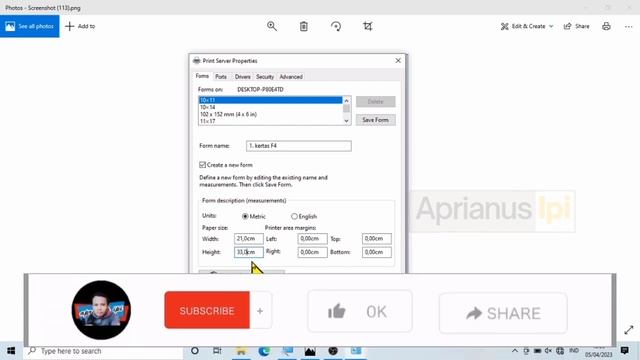
Task: Click the Top margin field
Action: click(377, 239)
